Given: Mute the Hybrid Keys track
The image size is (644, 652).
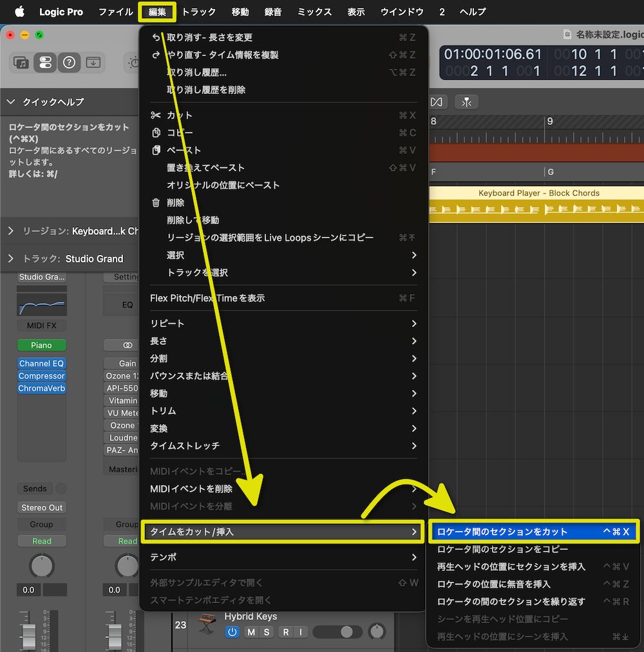Looking at the screenshot, I should click(x=251, y=632).
